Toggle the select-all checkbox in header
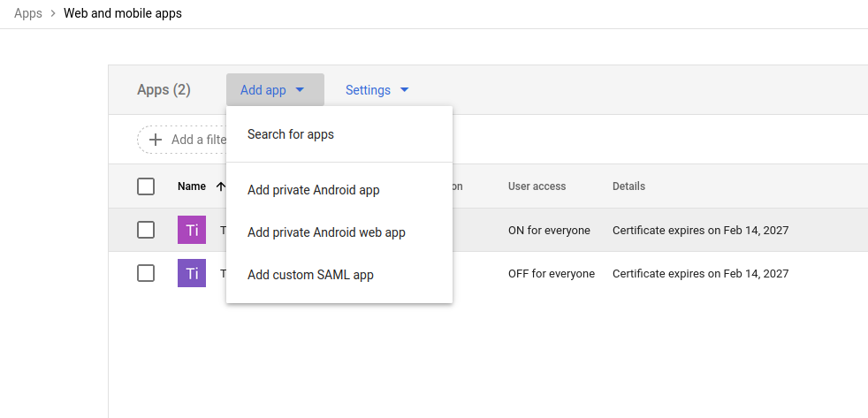 tap(146, 186)
